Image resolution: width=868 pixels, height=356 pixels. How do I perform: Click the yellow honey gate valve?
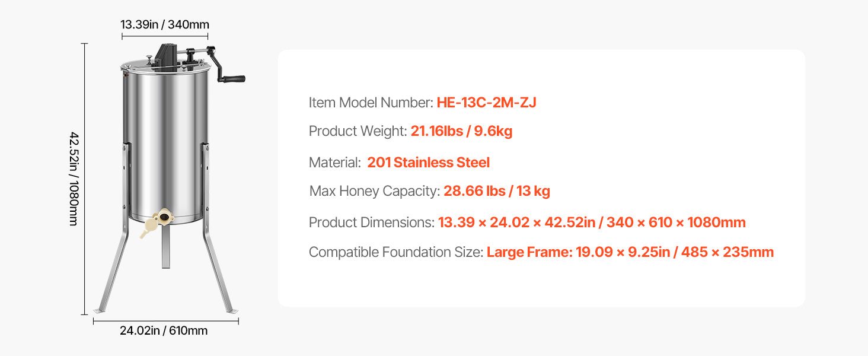pyautogui.click(x=157, y=223)
